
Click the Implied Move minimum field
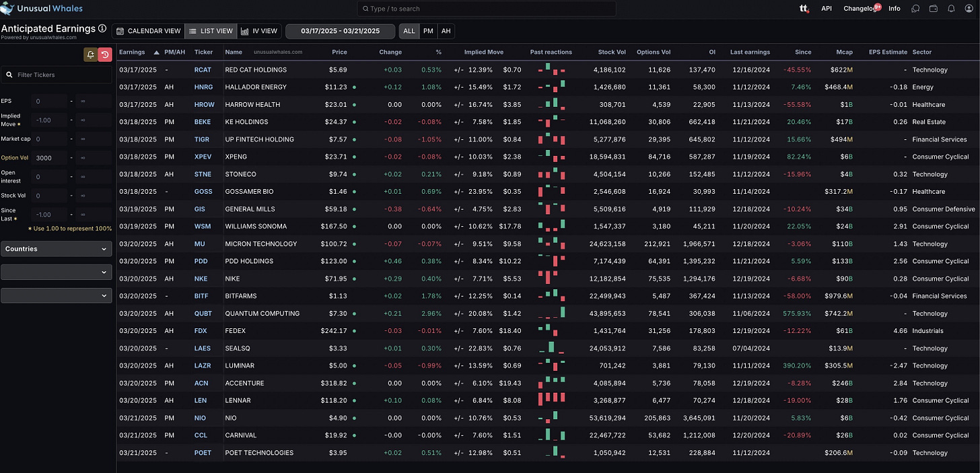pos(49,120)
